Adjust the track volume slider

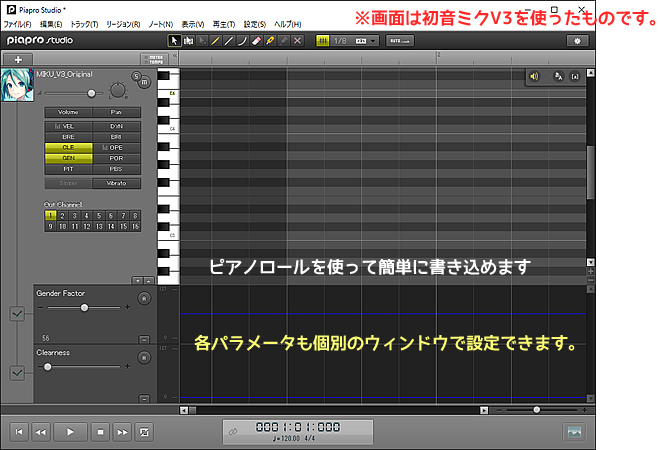[91, 93]
